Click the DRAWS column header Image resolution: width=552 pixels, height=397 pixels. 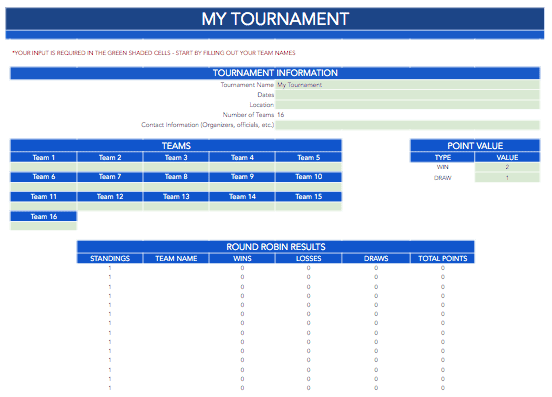tap(376, 258)
